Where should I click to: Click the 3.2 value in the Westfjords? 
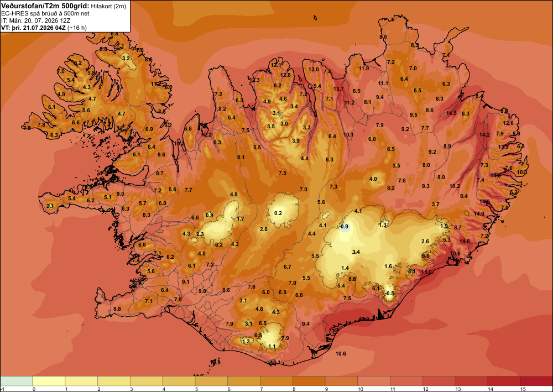click(126, 58)
